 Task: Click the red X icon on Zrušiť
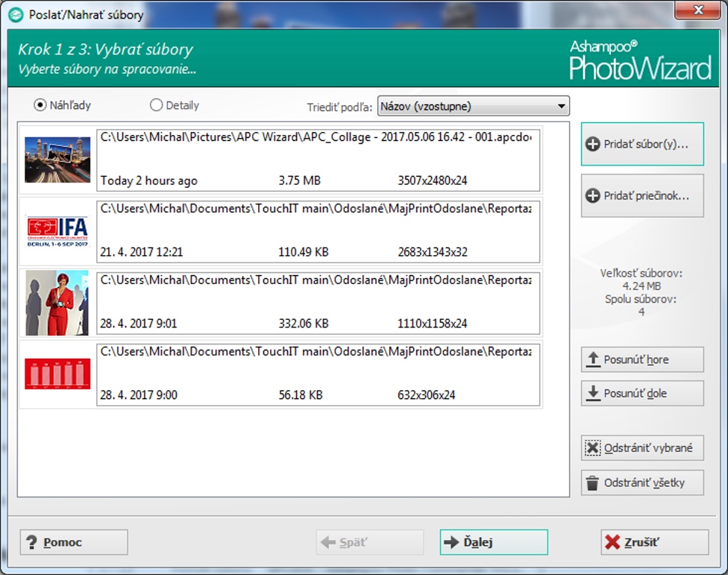(612, 542)
